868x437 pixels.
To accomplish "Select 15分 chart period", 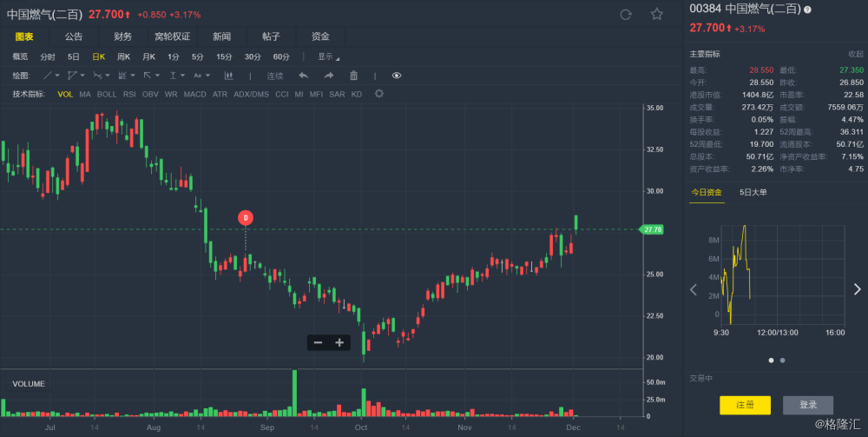I will tap(224, 56).
